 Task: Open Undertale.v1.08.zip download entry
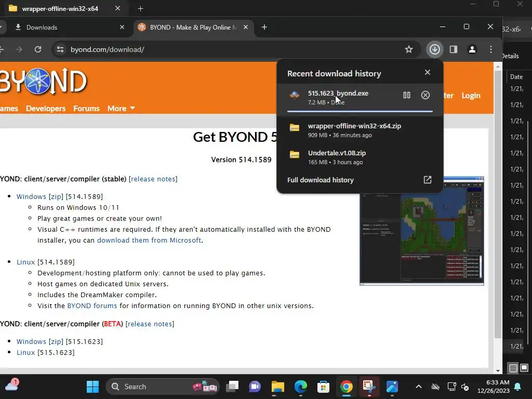point(360,157)
